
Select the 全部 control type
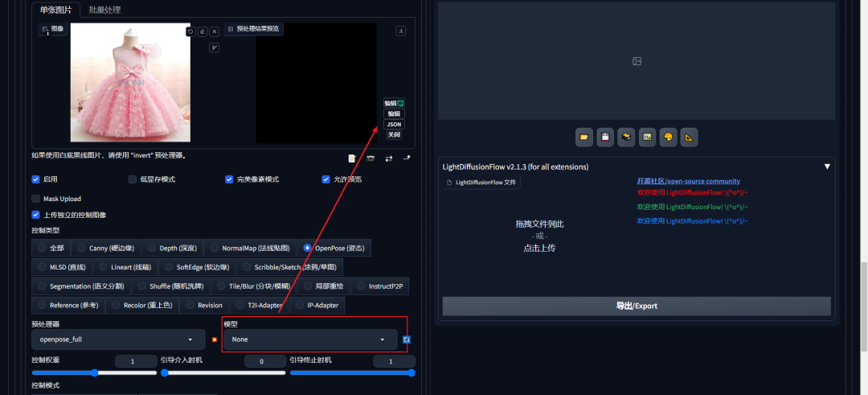[x=51, y=249]
